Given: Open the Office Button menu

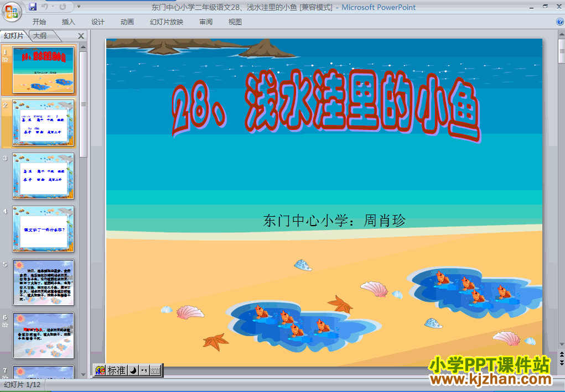Looking at the screenshot, I should coord(12,12).
